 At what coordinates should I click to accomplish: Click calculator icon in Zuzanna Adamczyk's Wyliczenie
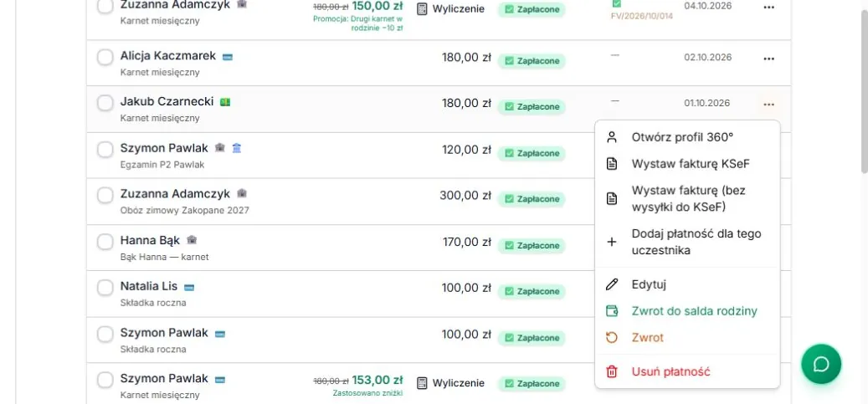click(422, 9)
